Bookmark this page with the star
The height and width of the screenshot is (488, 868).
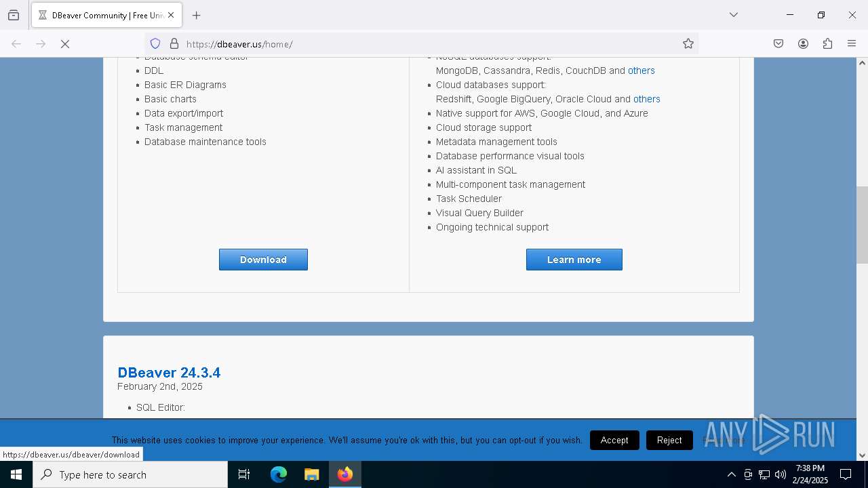(688, 43)
